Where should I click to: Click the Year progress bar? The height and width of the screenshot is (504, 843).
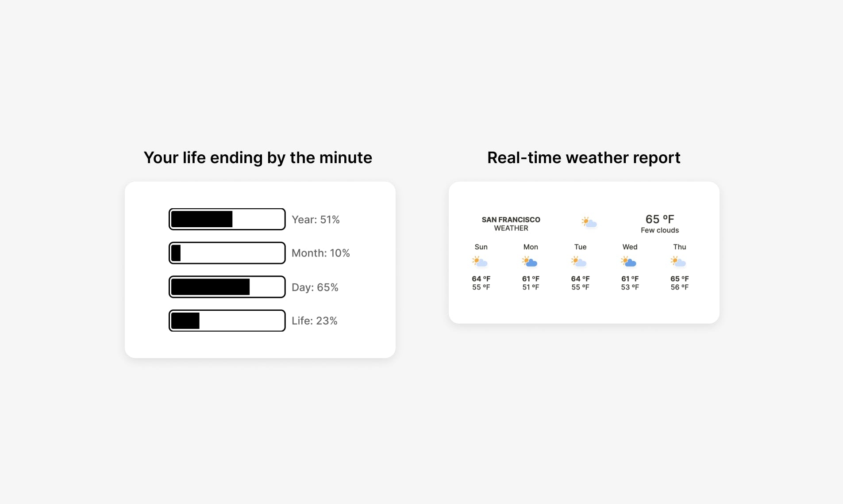click(x=227, y=219)
